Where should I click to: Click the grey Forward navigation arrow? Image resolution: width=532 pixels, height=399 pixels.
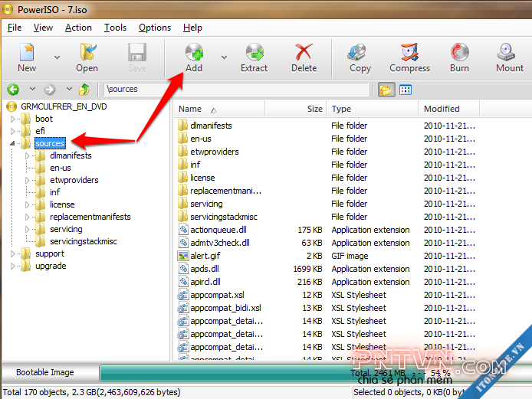pyautogui.click(x=50, y=90)
